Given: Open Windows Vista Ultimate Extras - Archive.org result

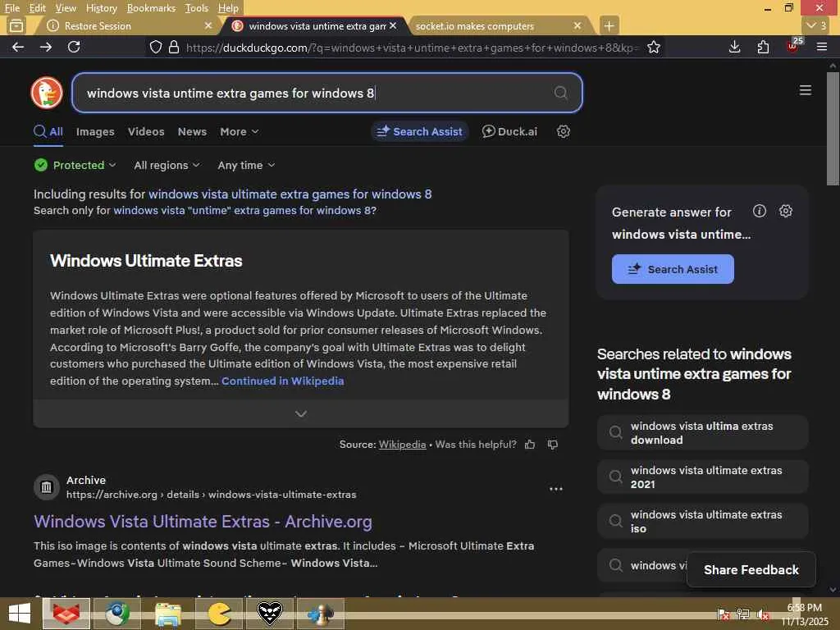Looking at the screenshot, I should click(203, 521).
